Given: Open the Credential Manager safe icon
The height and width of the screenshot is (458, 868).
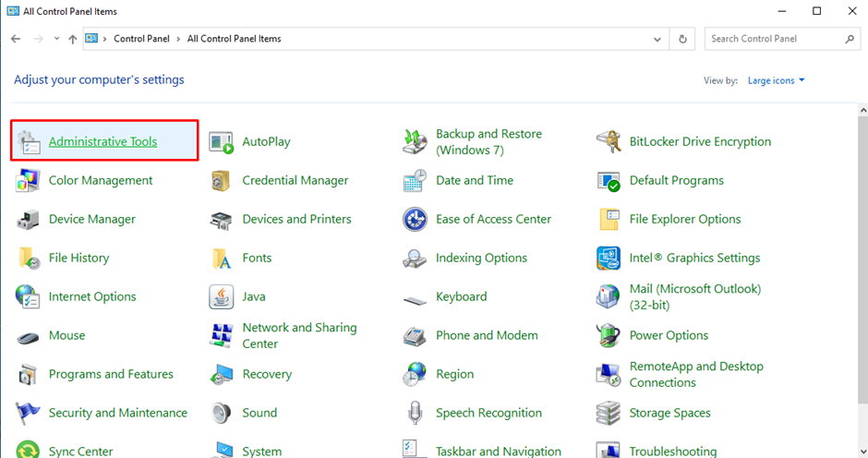Looking at the screenshot, I should pyautogui.click(x=221, y=181).
